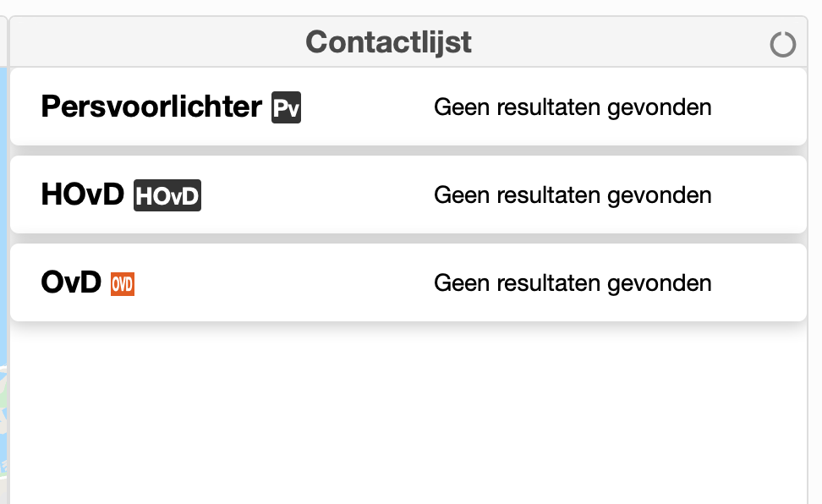This screenshot has width=822, height=504.
Task: Select the Persvoorlichter role label
Action: [x=151, y=107]
